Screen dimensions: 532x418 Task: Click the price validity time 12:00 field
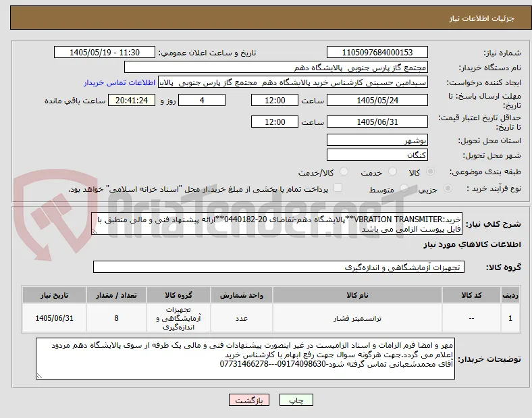[275, 122]
